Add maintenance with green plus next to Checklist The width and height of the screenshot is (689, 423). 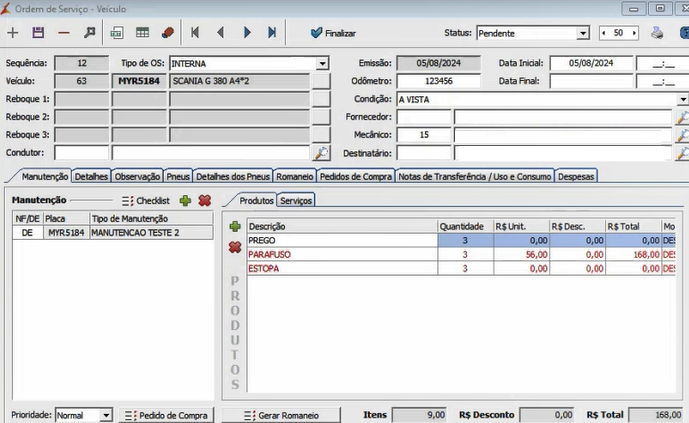click(x=185, y=201)
